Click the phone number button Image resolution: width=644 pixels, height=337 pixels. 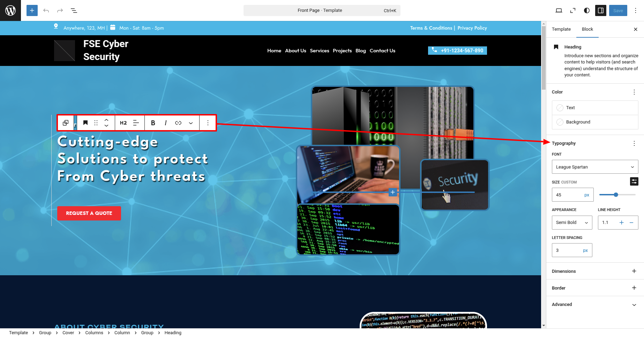(457, 51)
